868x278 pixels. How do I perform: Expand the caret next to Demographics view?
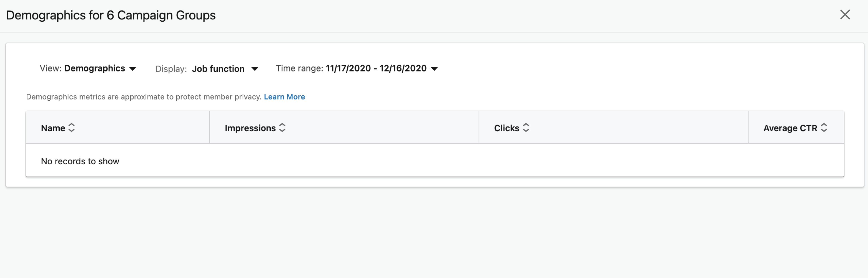coord(133,69)
